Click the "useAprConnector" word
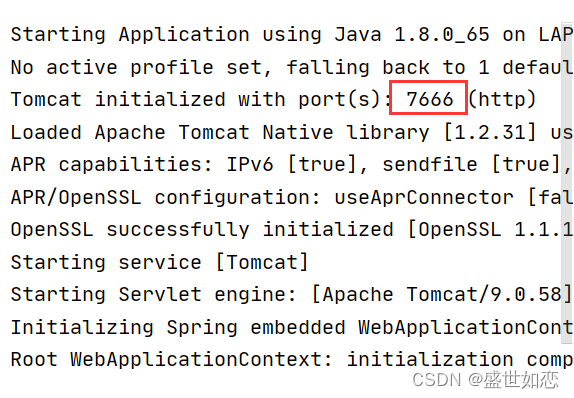Screen dimensions: 574x398 (x=424, y=198)
